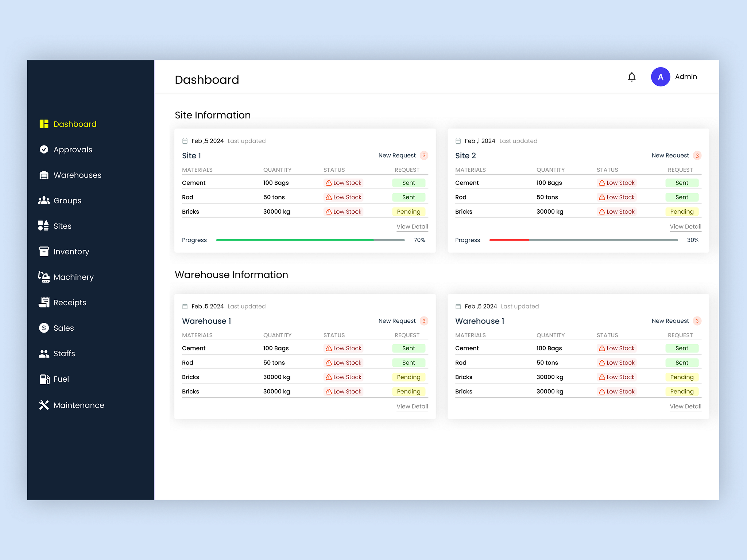The image size is (747, 560).
Task: Open Machinery using the excavator icon
Action: click(x=44, y=277)
